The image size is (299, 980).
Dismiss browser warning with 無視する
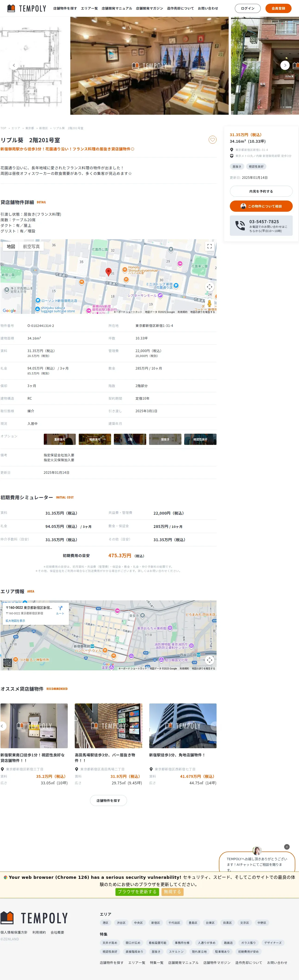[x=172, y=891]
